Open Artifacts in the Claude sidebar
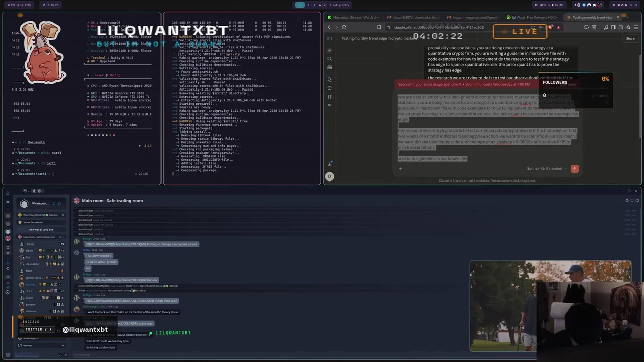This screenshot has width=644, height=362. click(x=330, y=97)
